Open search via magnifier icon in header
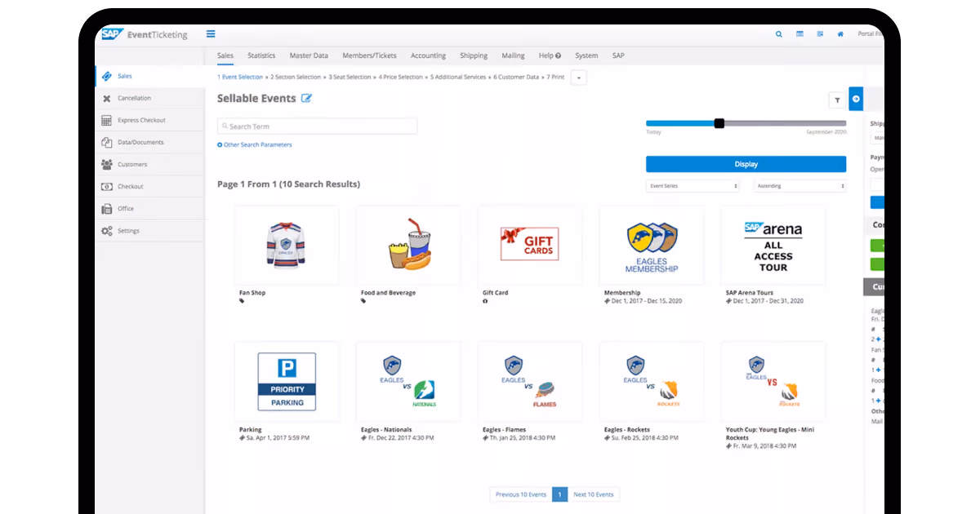This screenshot has height=514, width=980. 779,34
